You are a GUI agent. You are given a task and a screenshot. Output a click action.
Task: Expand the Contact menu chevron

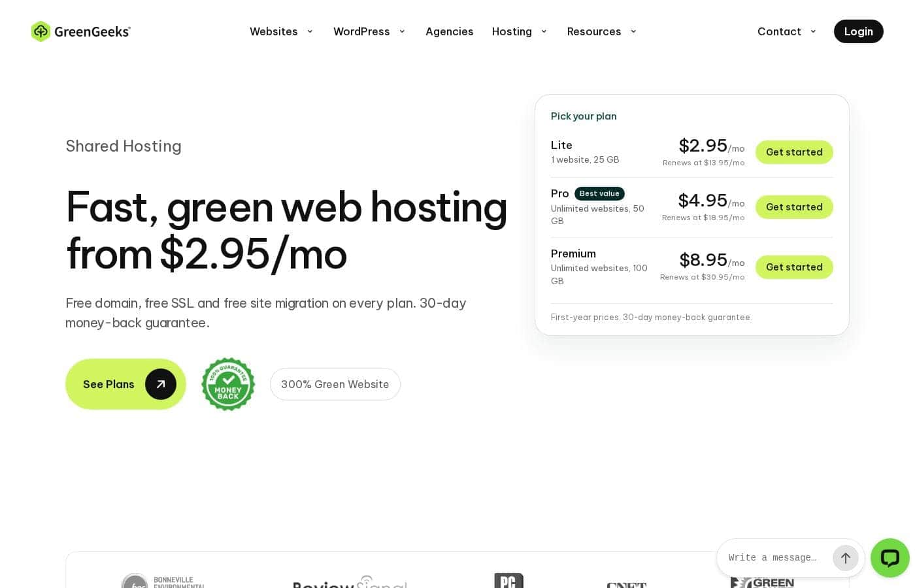tap(813, 31)
